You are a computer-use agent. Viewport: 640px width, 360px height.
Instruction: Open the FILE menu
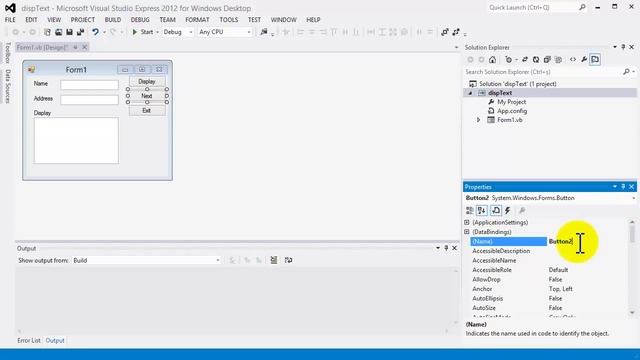(10, 20)
